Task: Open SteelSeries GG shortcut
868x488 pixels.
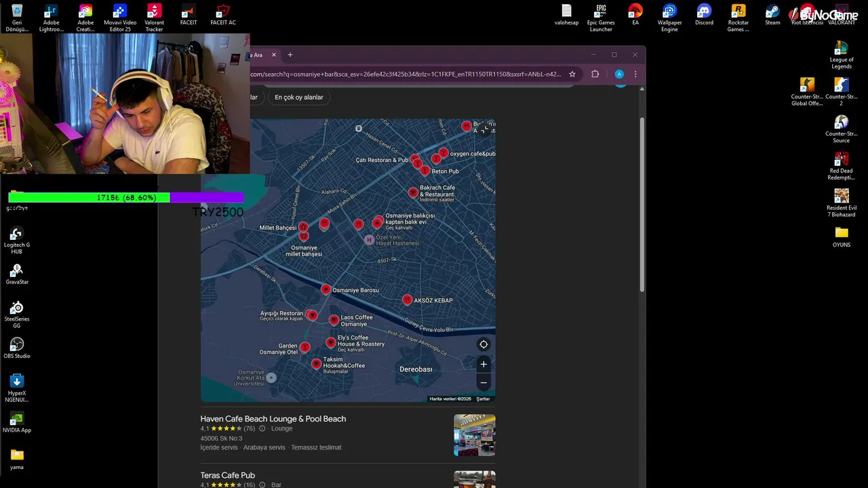Action: tap(17, 314)
